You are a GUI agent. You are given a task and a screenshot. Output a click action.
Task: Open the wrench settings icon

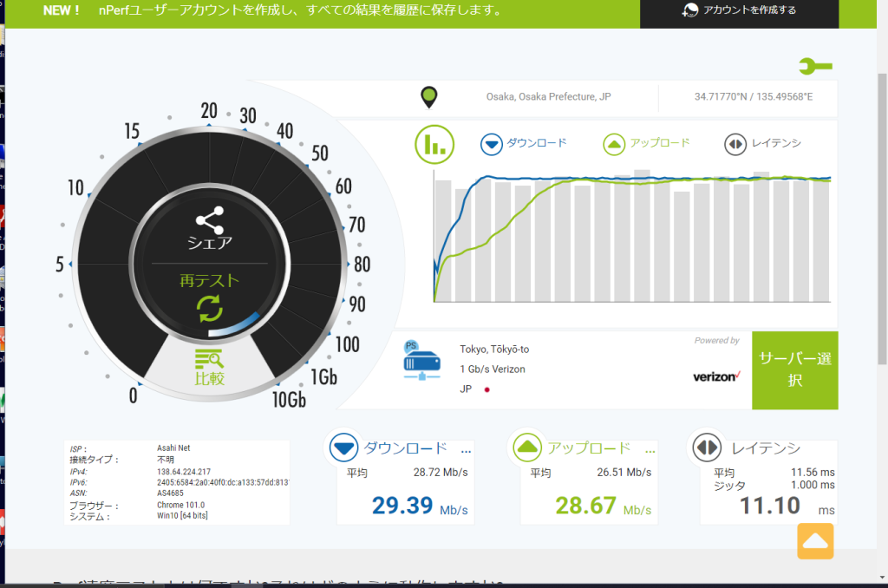[815, 66]
